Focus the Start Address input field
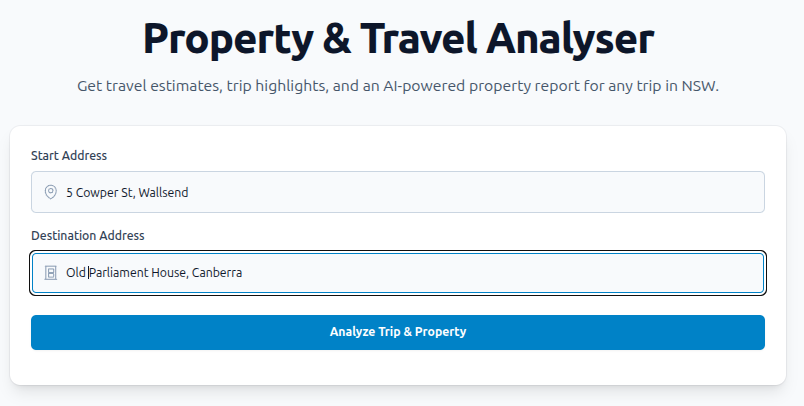 click(450, 192)
